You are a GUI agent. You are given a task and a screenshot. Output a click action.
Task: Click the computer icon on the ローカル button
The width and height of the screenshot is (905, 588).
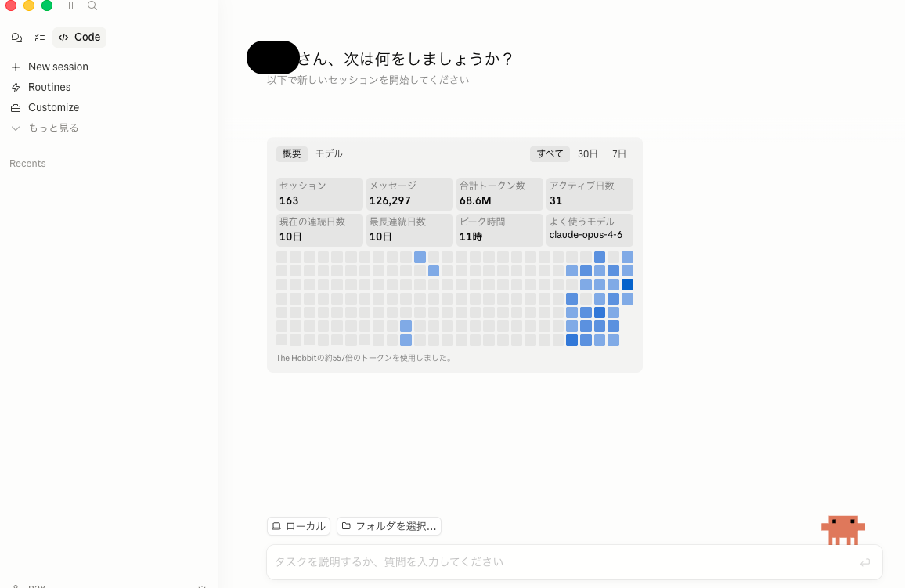tap(276, 525)
